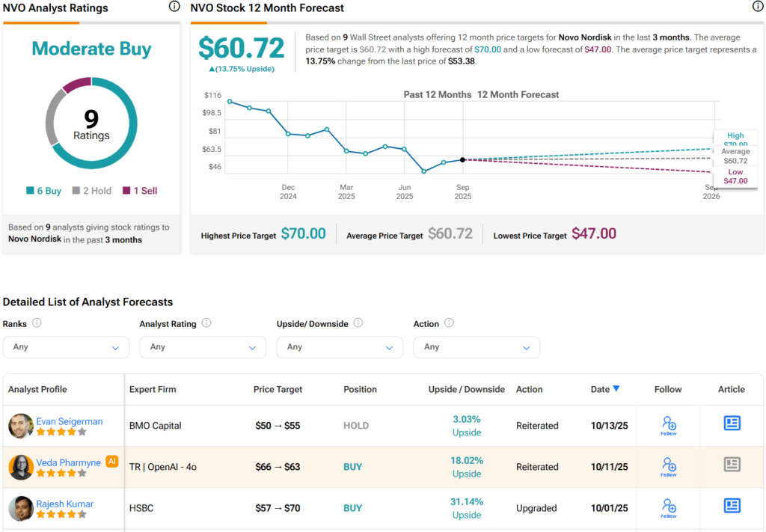Follow analyst Evan Seigerman
This screenshot has height=532, width=766.
669,425
